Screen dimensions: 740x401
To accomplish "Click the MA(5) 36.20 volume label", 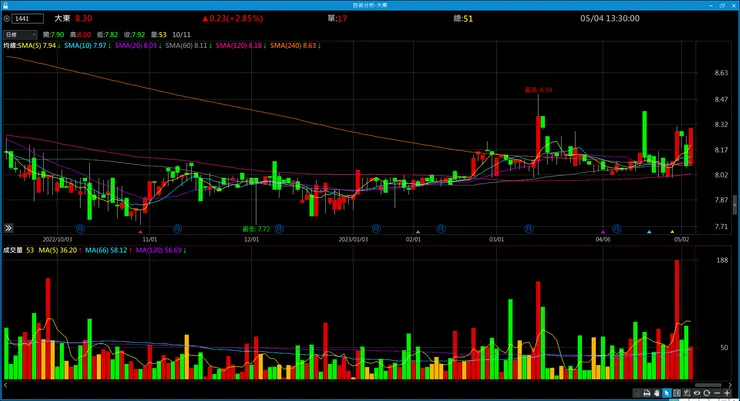I will (x=60, y=250).
